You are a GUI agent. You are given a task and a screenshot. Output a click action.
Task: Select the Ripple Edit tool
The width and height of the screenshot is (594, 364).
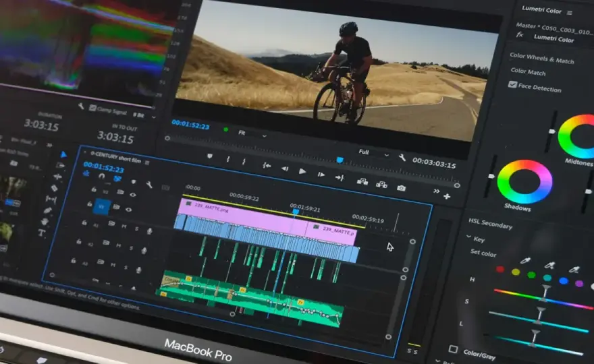coord(57,177)
